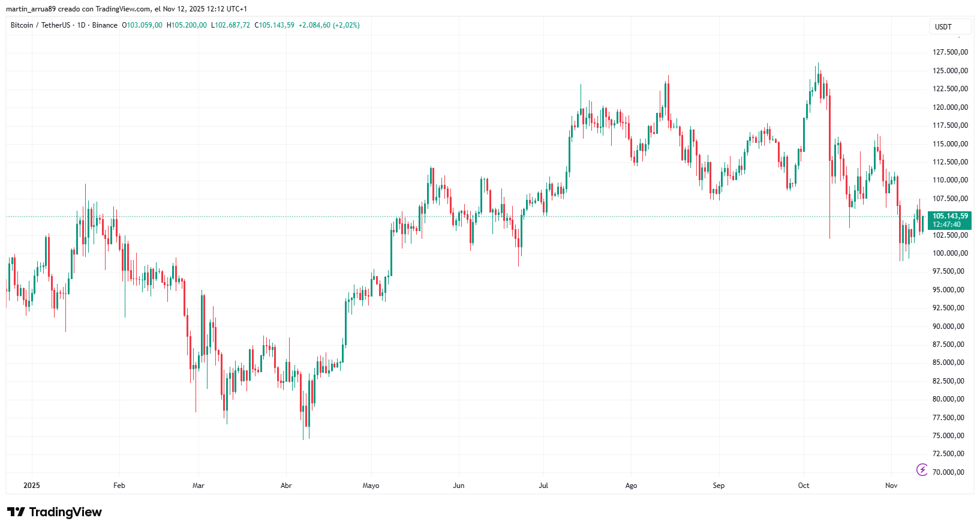Click the Binance exchange label in legend

[105, 25]
